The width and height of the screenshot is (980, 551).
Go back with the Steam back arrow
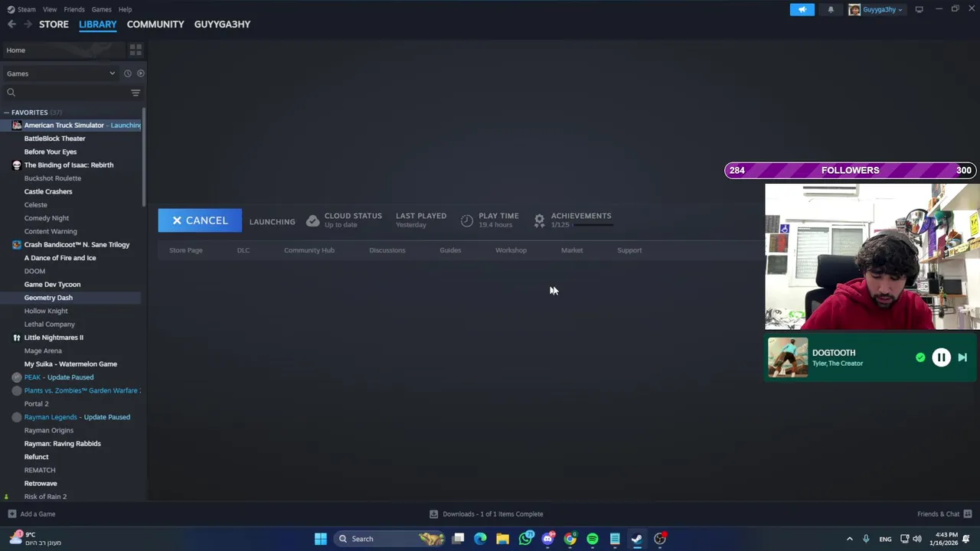click(x=11, y=24)
